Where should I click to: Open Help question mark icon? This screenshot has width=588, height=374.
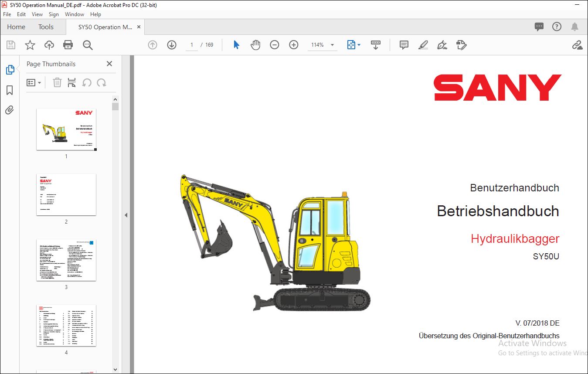(557, 27)
